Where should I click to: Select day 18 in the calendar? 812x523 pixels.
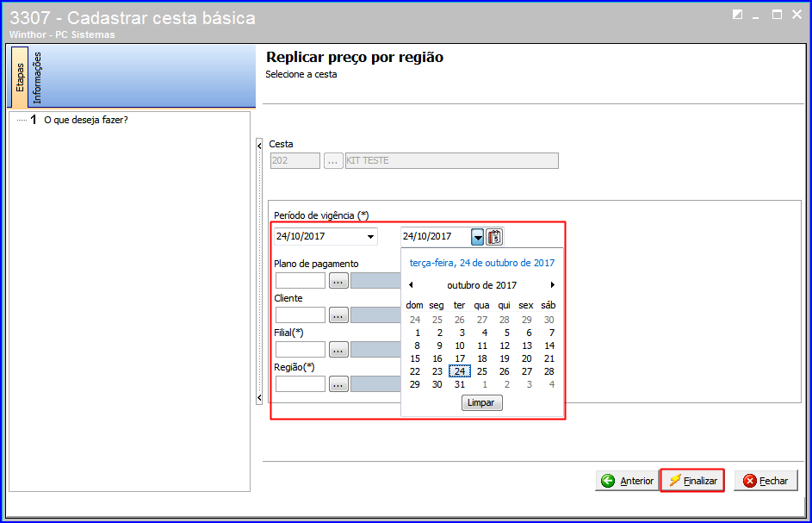[x=481, y=358]
